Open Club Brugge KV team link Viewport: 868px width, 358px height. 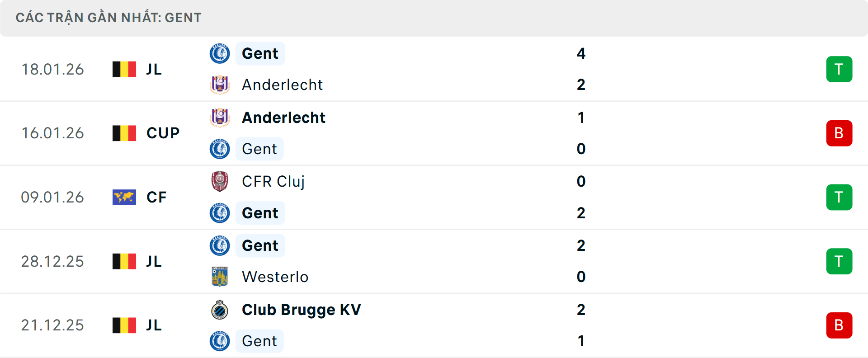[301, 310]
